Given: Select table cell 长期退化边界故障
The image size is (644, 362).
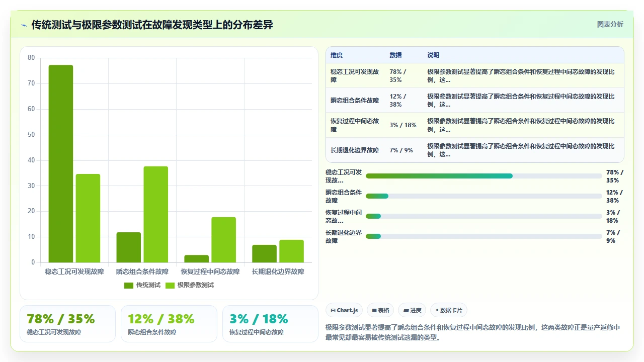Looking at the screenshot, I should click(355, 150).
